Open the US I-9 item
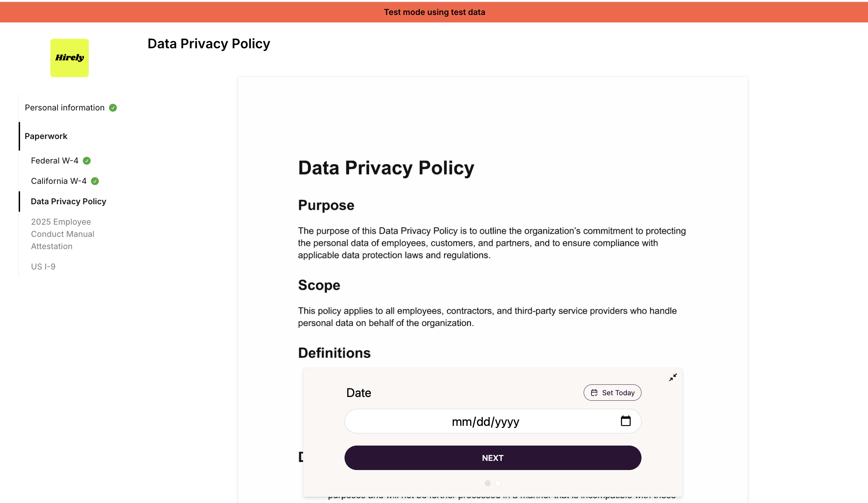The height and width of the screenshot is (503, 868). pos(43,267)
